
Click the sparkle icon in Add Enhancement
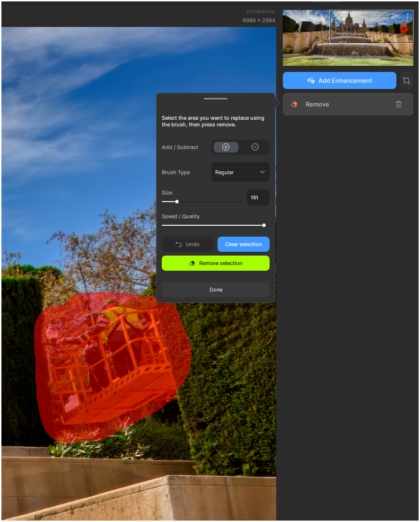click(x=311, y=80)
